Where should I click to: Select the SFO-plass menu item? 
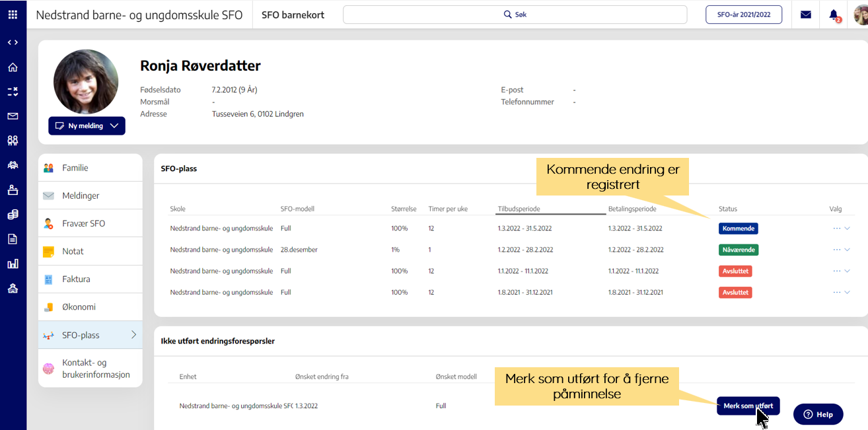(90, 335)
